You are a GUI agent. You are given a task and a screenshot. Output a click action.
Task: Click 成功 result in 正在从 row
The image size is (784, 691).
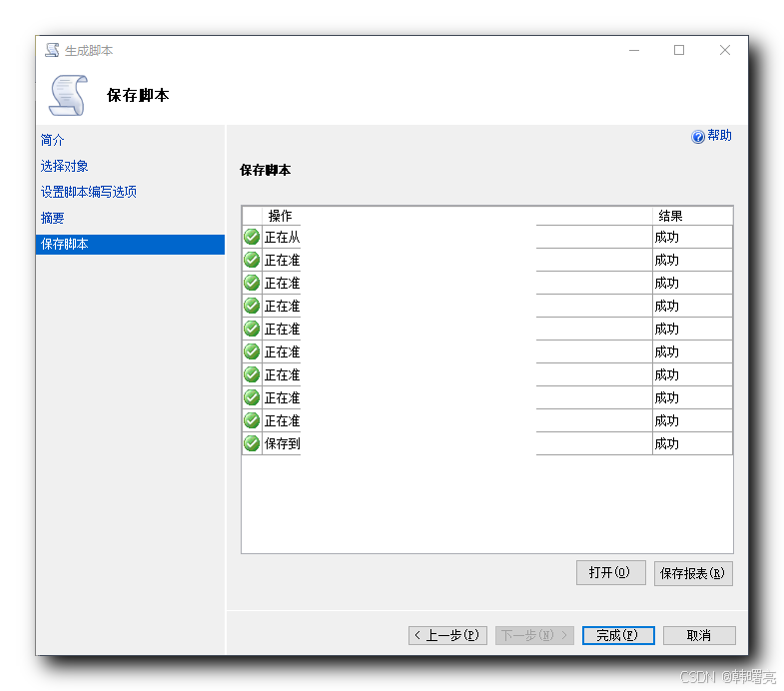tap(666, 237)
